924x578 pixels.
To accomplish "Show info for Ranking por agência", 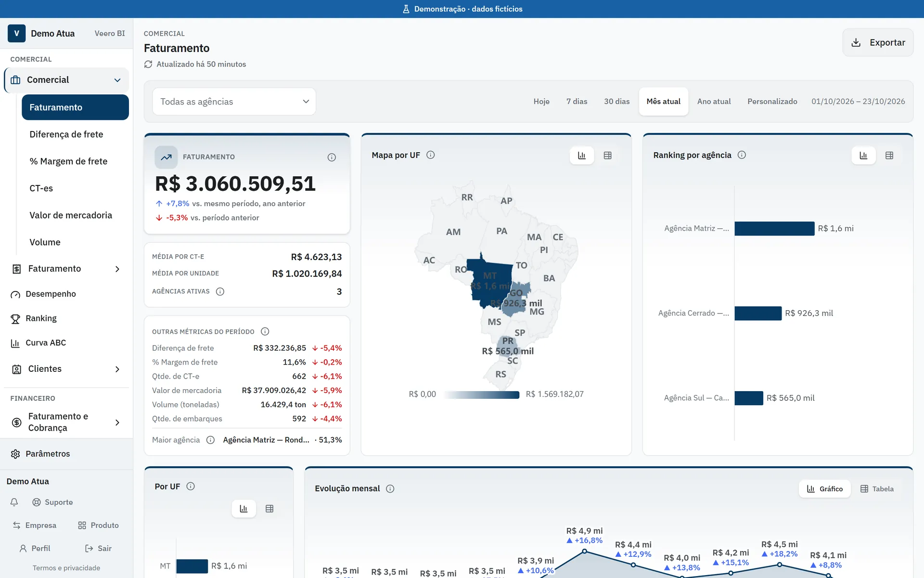I will pos(742,155).
